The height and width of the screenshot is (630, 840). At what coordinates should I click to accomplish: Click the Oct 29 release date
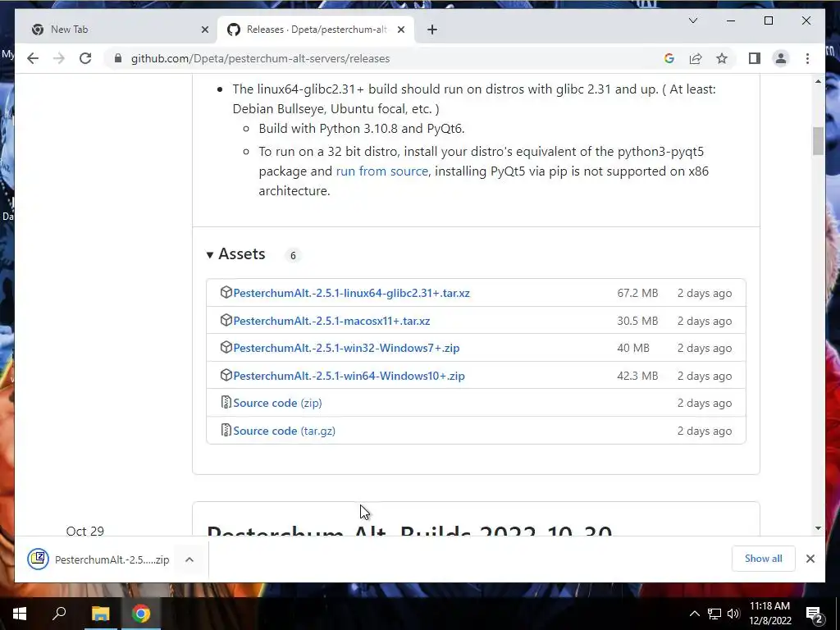(x=85, y=531)
